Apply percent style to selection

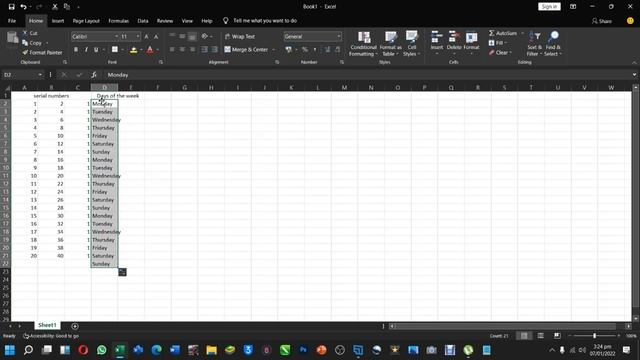304,49
